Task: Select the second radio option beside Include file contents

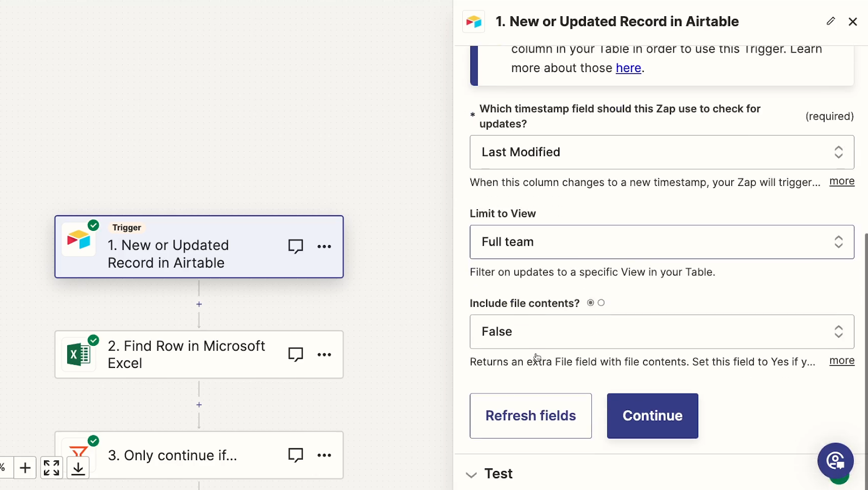Action: click(601, 303)
